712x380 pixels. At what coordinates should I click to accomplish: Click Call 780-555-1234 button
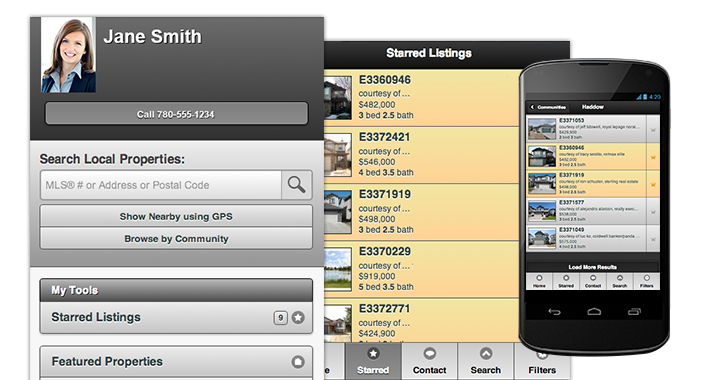(176, 114)
